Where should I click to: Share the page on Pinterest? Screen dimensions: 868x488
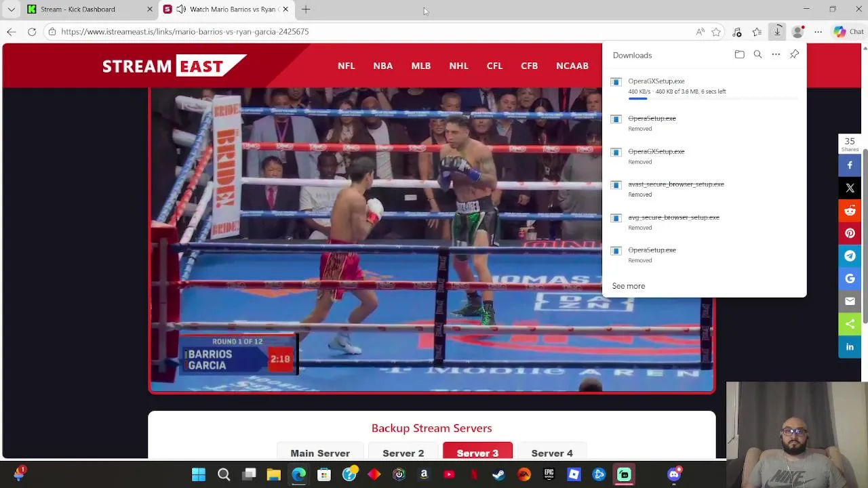tap(850, 233)
